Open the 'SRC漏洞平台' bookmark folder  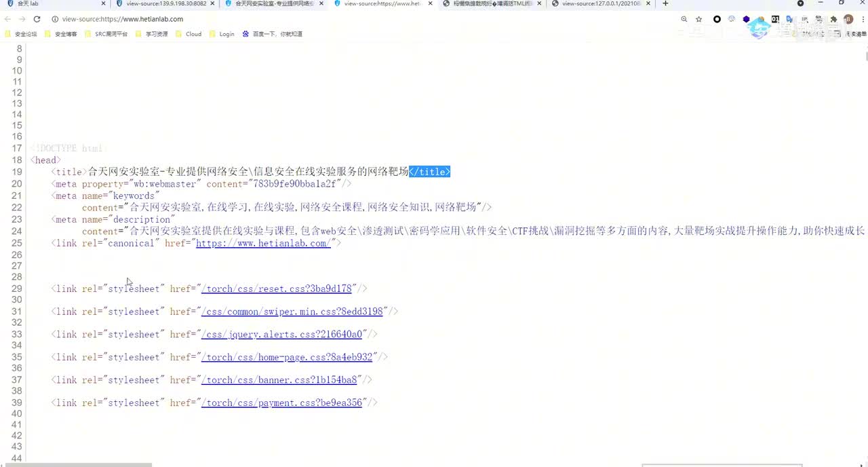click(x=106, y=34)
